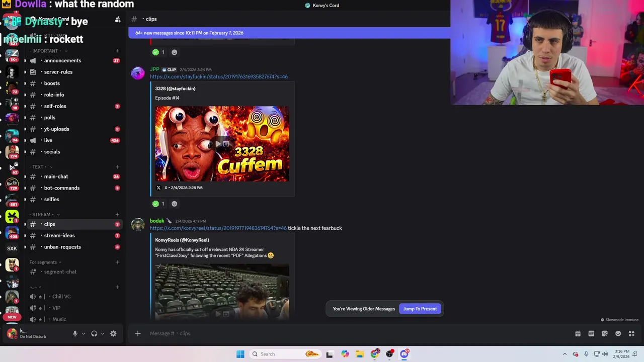644x362 pixels.
Task: Open the yt-uploads channel
Action: pyautogui.click(x=74, y=129)
